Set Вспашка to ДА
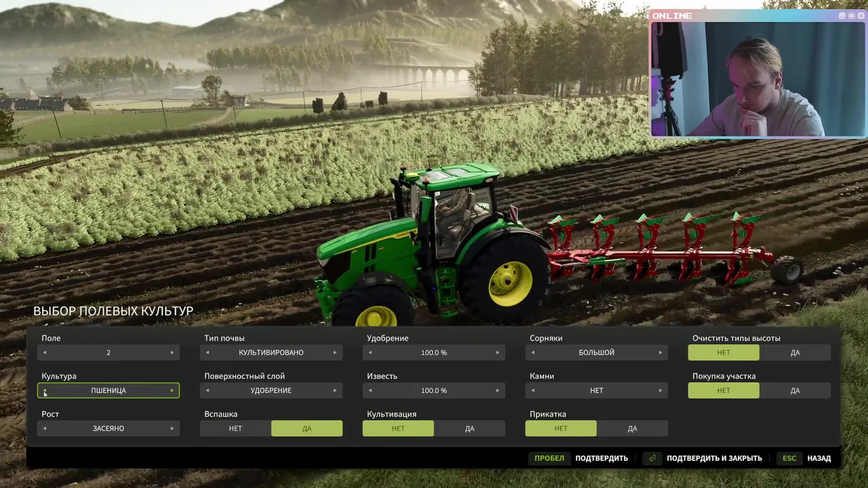Image resolution: width=868 pixels, height=488 pixels. pos(307,428)
